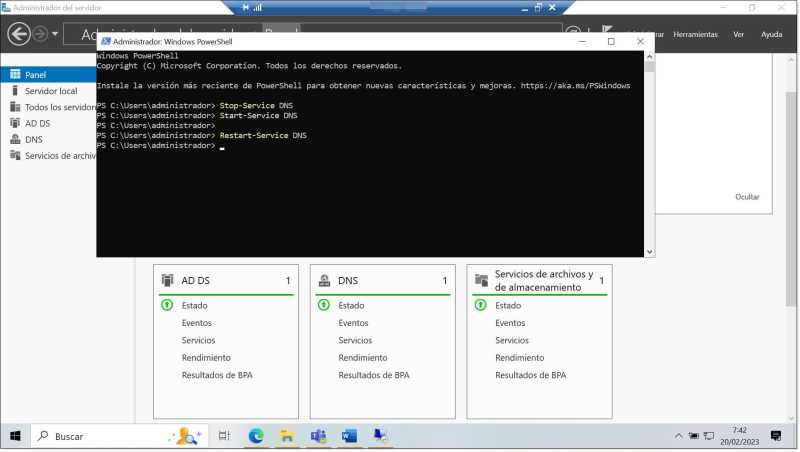
Task: Open the Ver menu
Action: click(x=738, y=35)
